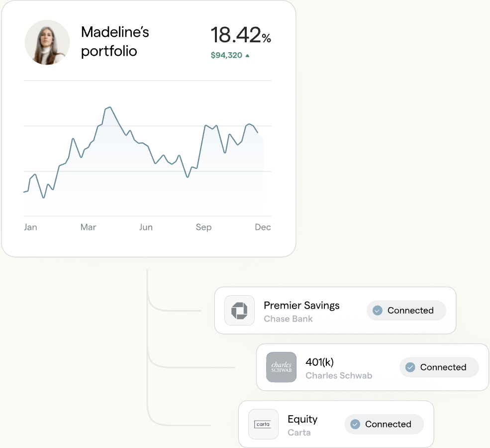Click the Madeline's portfolio heading
Image resolution: width=490 pixels, height=448 pixels.
115,42
